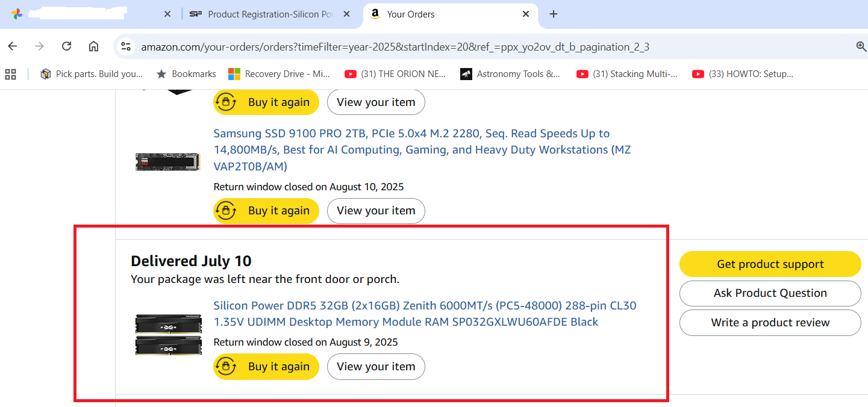The width and height of the screenshot is (868, 407).
Task: Click Write a product review
Action: coord(770,323)
